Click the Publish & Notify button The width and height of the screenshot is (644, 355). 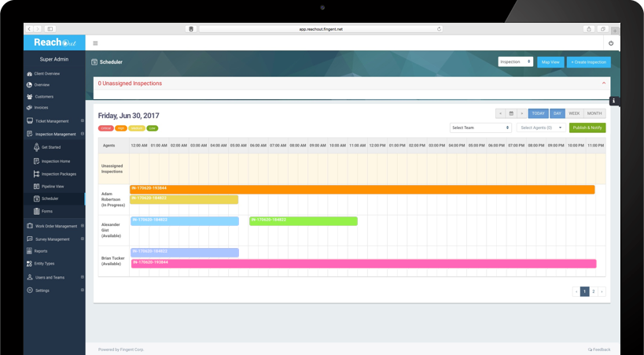click(x=587, y=128)
